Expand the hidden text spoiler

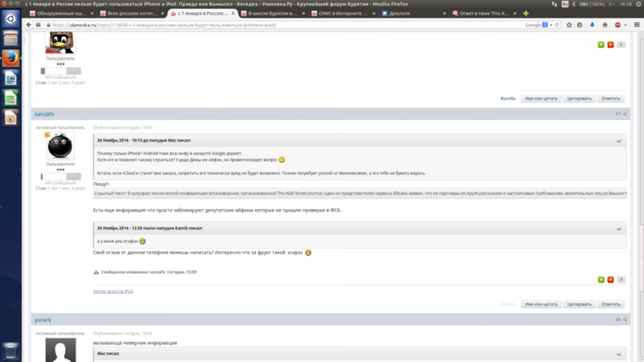pyautogui.click(x=360, y=193)
